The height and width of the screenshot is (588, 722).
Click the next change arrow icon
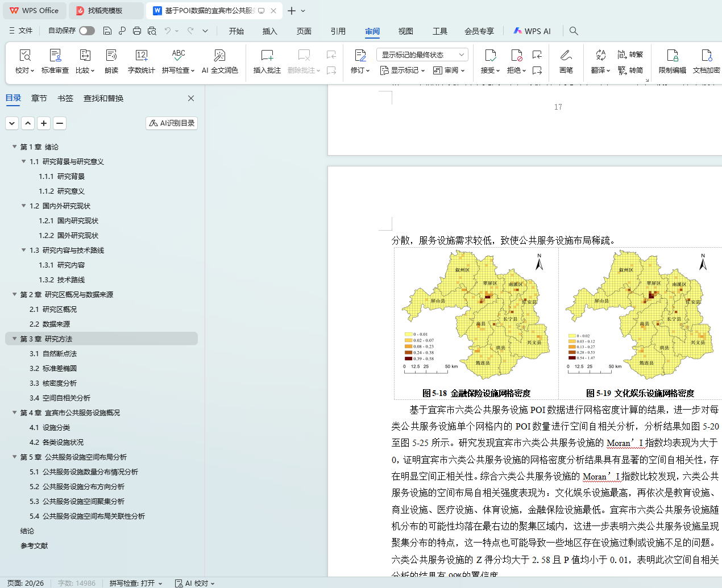(x=537, y=70)
